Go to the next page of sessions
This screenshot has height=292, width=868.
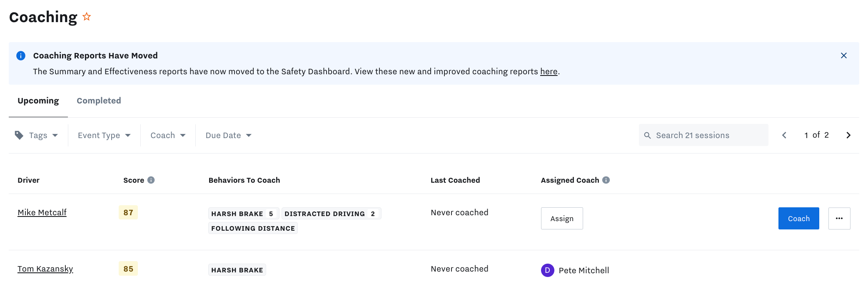tap(848, 135)
